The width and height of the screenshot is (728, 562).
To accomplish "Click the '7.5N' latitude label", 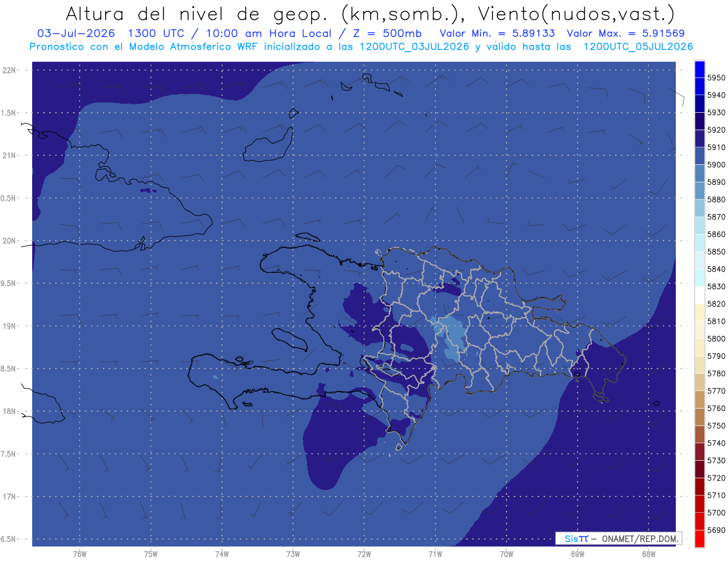I will click(8, 453).
